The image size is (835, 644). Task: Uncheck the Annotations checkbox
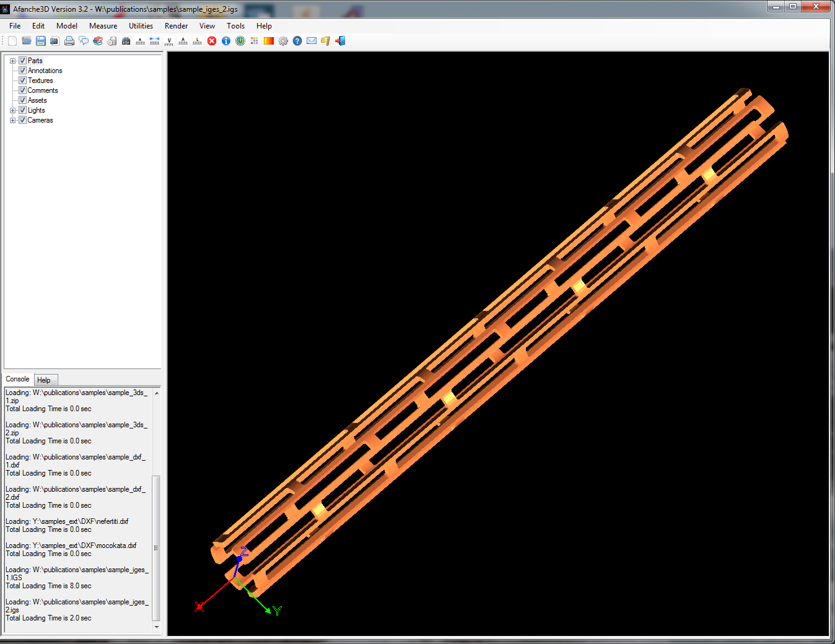(x=22, y=71)
